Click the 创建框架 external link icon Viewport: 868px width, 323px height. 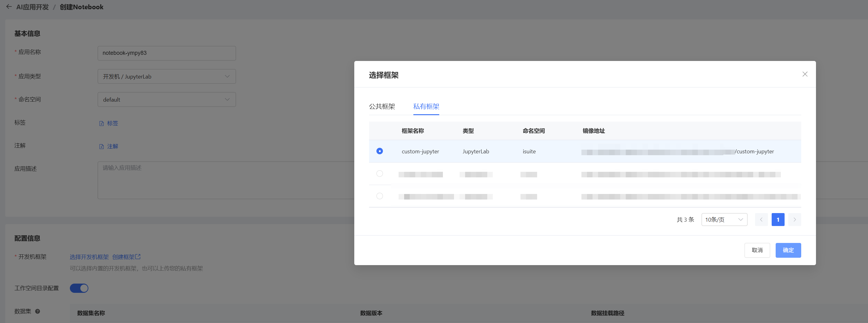pyautogui.click(x=138, y=257)
